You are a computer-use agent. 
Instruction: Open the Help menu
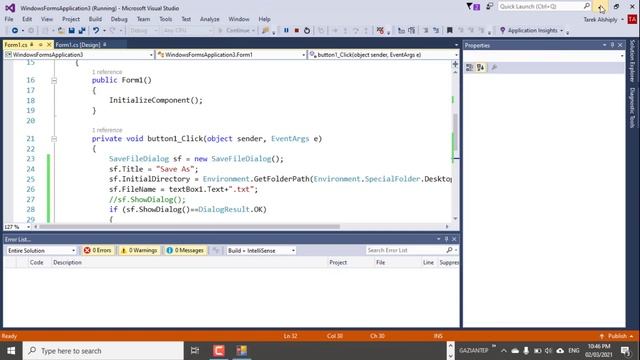pos(264,19)
